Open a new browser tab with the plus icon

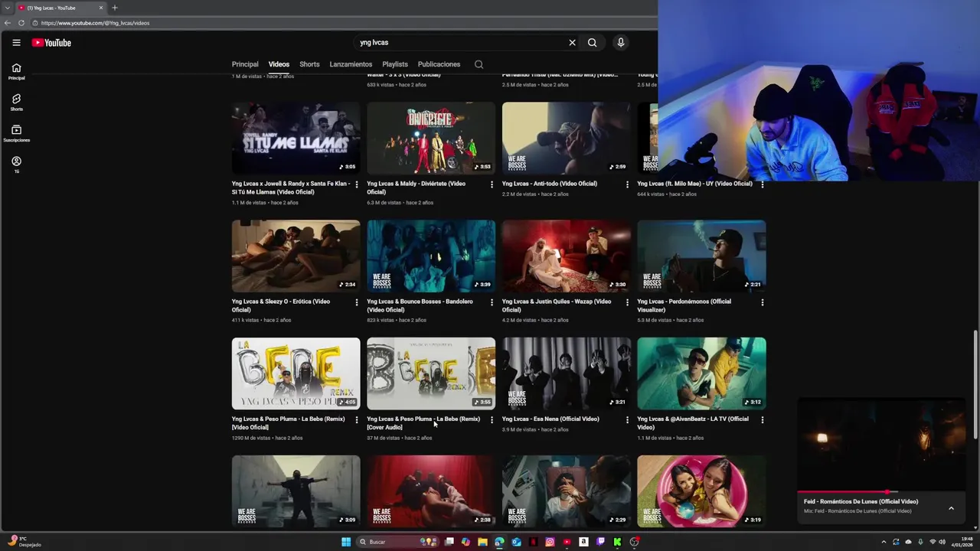[115, 8]
